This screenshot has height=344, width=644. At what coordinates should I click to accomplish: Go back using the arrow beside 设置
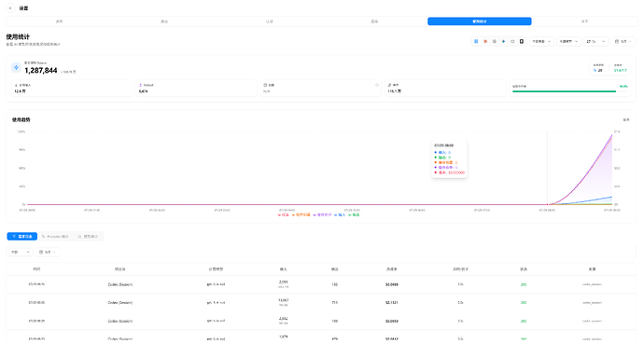coord(10,8)
